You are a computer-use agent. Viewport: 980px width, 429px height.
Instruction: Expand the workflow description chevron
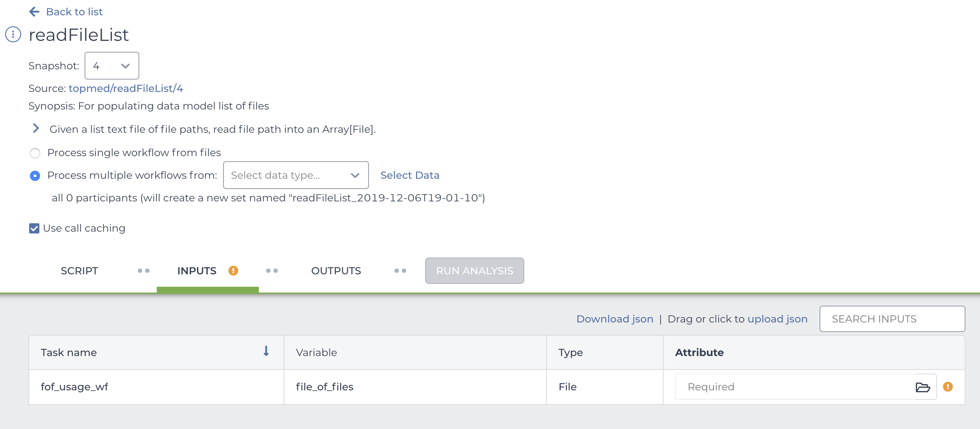36,128
